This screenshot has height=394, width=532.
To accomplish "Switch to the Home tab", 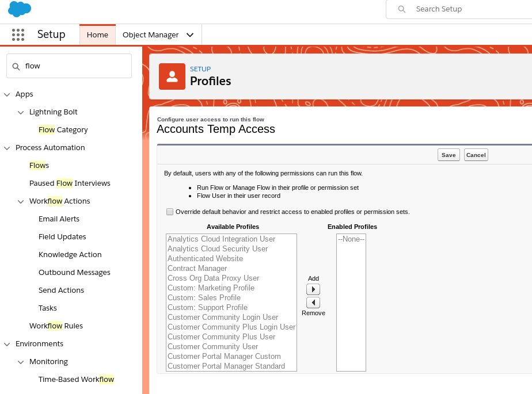I will click(97, 35).
